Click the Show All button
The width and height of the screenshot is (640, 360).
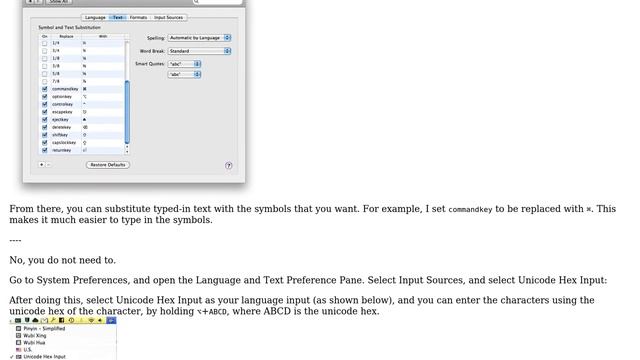59,2
